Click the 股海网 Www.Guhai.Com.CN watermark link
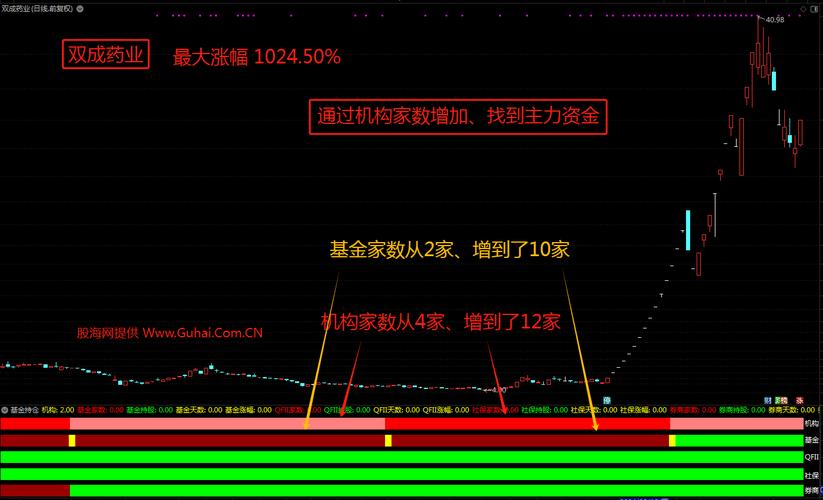The height and width of the screenshot is (500, 823). (170, 332)
